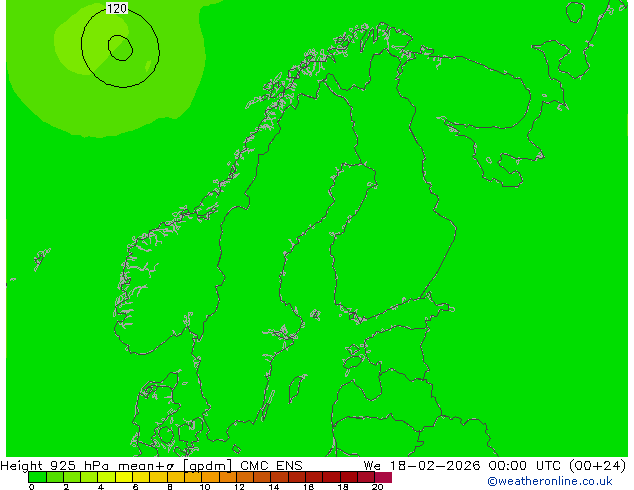Click the '(00+24)' forecast offset text
This screenshot has width=634, height=490.
point(598,466)
